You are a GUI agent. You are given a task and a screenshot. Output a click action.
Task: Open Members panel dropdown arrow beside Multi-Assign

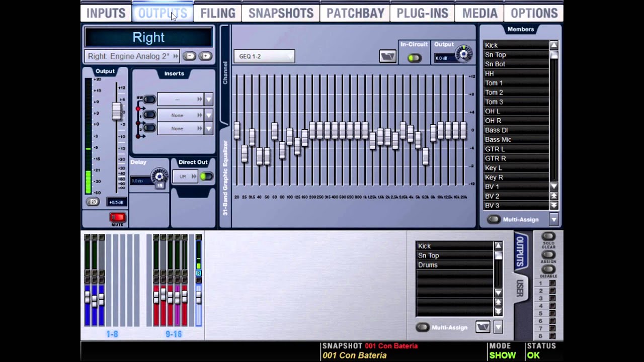[554, 219]
